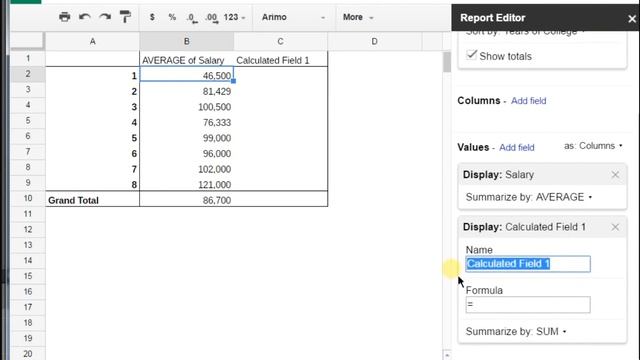Image resolution: width=640 pixels, height=360 pixels.
Task: Select column B header
Action: point(187,41)
